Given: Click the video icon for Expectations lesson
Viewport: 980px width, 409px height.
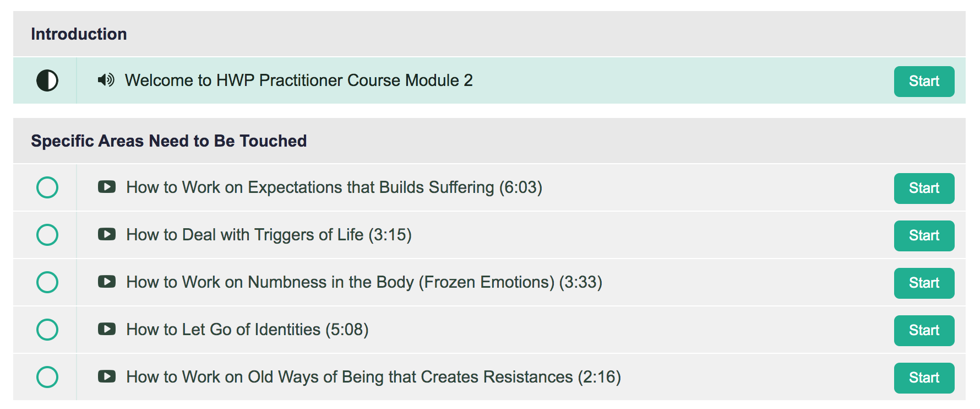Looking at the screenshot, I should tap(107, 187).
